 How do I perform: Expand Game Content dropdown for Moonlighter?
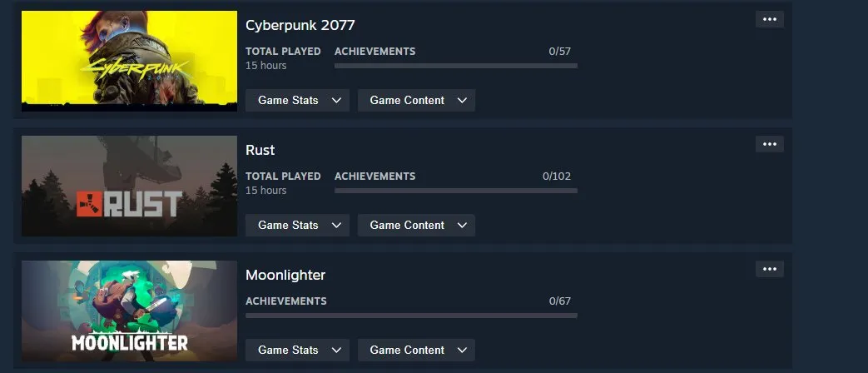tap(416, 351)
